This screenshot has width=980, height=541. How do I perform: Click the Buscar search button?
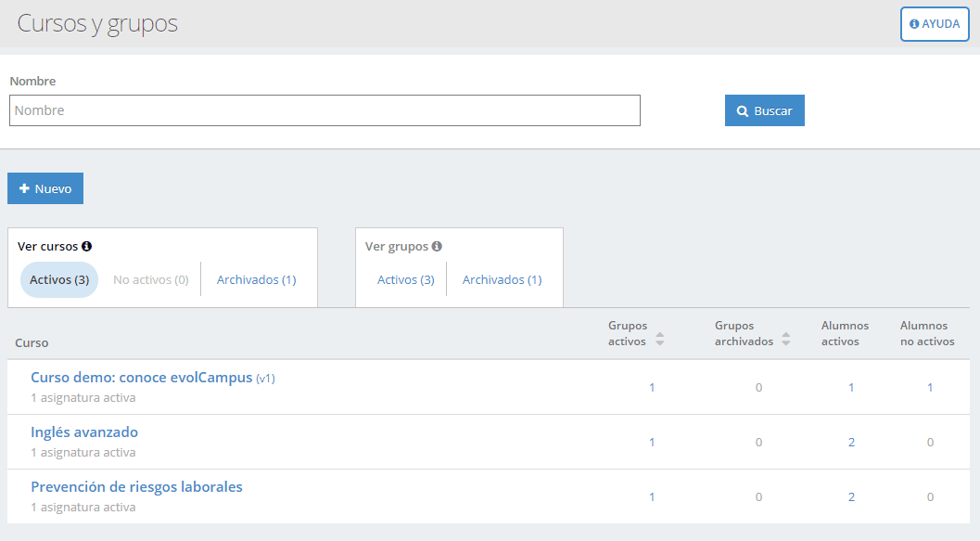pos(764,110)
